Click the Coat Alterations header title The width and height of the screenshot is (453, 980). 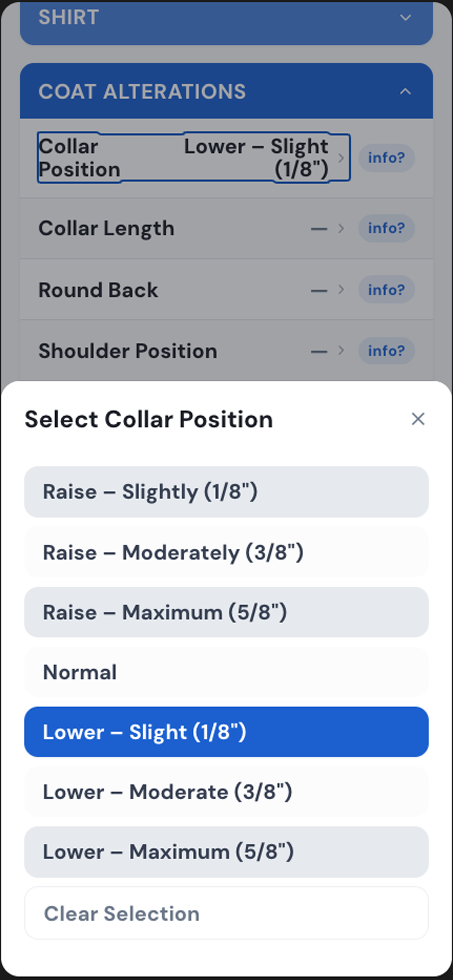pos(142,91)
